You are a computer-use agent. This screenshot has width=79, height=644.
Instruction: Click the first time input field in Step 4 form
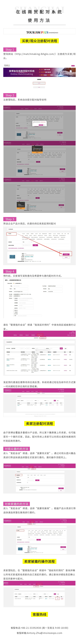point(26,300)
